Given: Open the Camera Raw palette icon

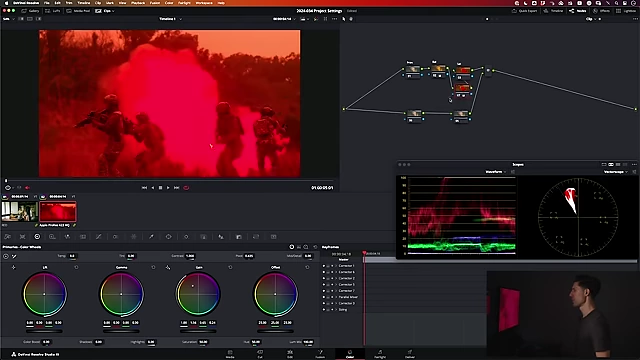Looking at the screenshot, I should (x=7, y=237).
